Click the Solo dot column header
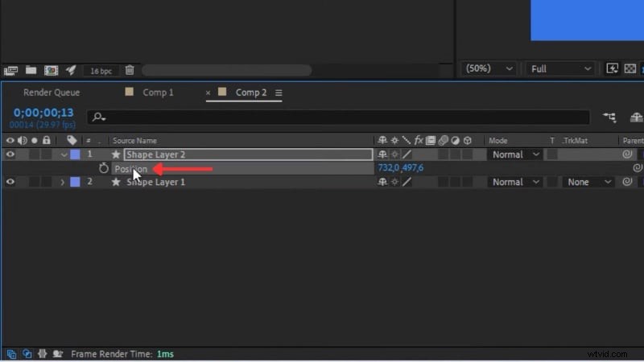Image resolution: width=644 pixels, height=362 pixels. 35,140
